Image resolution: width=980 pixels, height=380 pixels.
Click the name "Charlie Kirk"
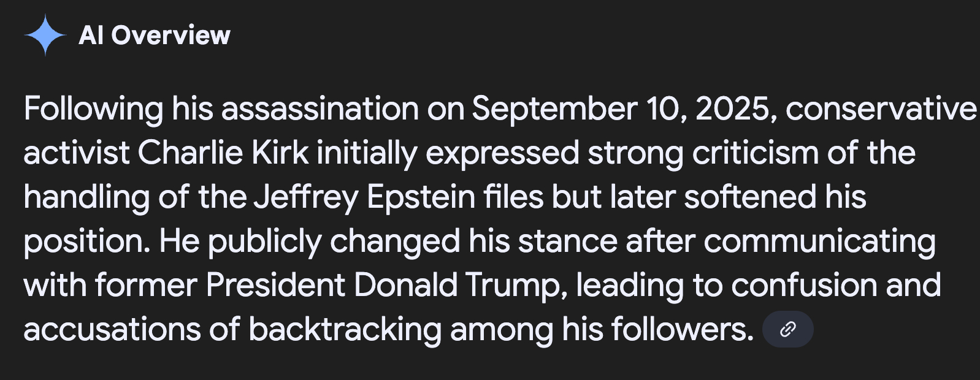[x=223, y=153]
